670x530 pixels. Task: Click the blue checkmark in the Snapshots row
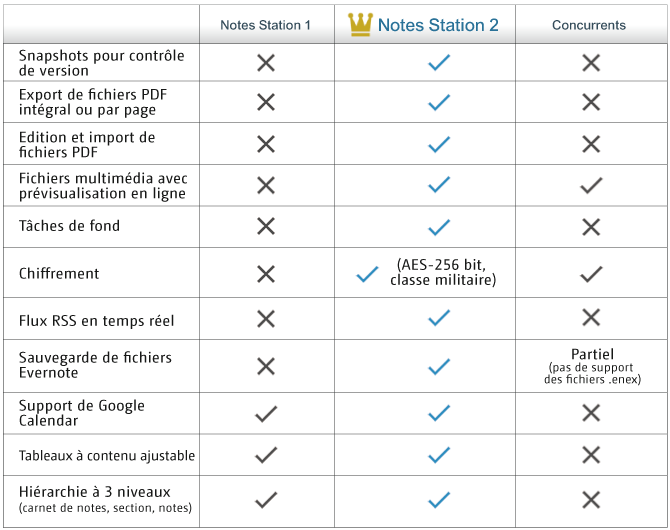tap(438, 63)
